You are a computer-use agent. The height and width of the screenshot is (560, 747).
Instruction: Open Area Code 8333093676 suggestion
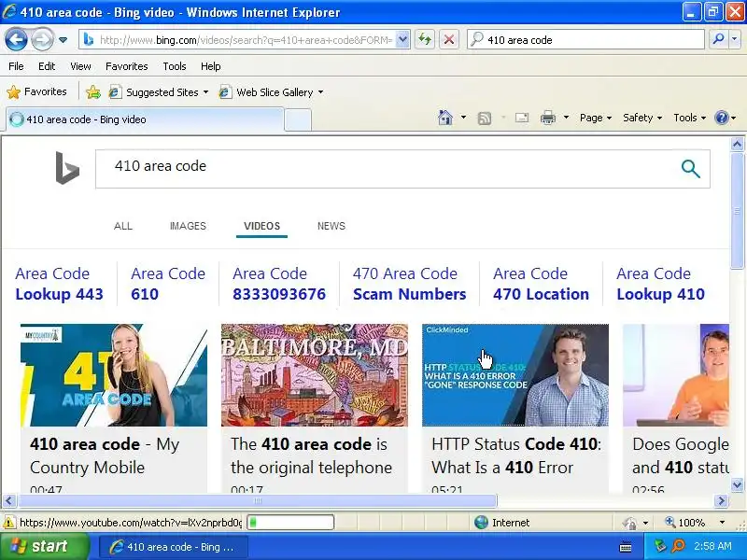(x=279, y=284)
